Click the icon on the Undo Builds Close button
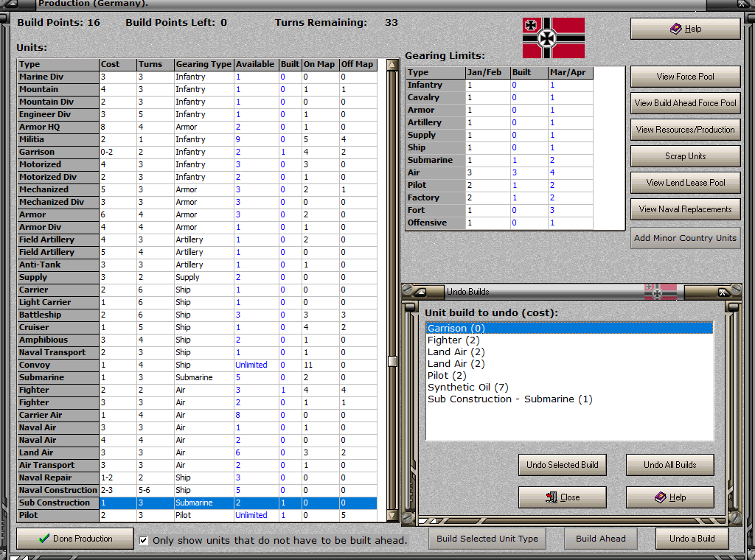The width and height of the screenshot is (755, 560). coord(552,497)
